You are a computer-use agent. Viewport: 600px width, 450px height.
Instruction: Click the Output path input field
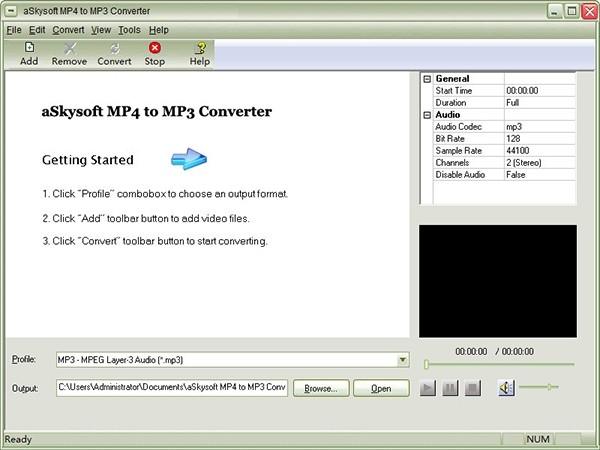(172, 388)
